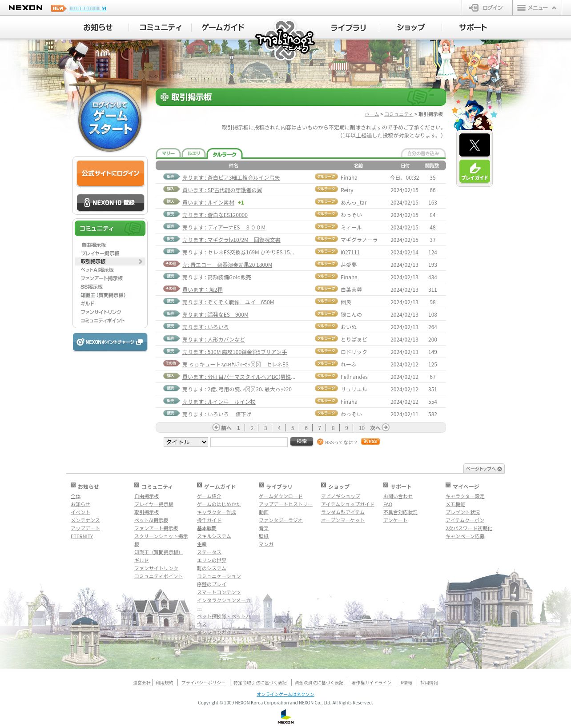This screenshot has height=728, width=571.
Task: Expand the メニュー toggle in top bar
Action: pos(537,8)
